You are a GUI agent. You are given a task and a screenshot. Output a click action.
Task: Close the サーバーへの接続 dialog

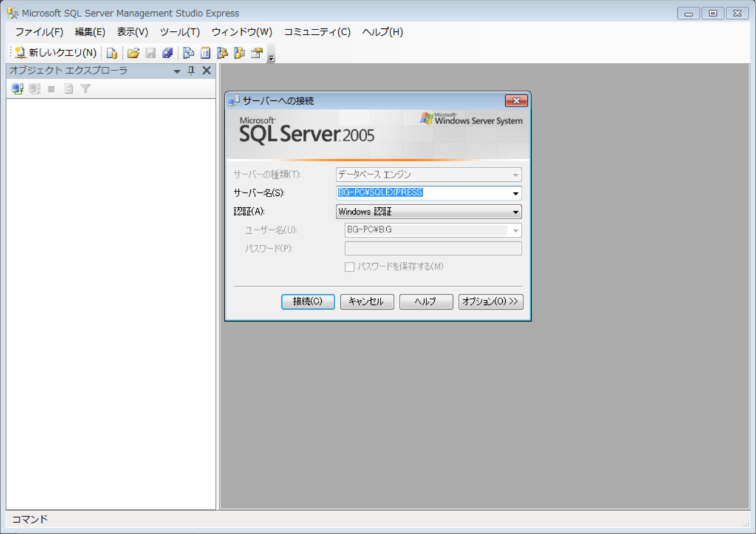[x=516, y=101]
